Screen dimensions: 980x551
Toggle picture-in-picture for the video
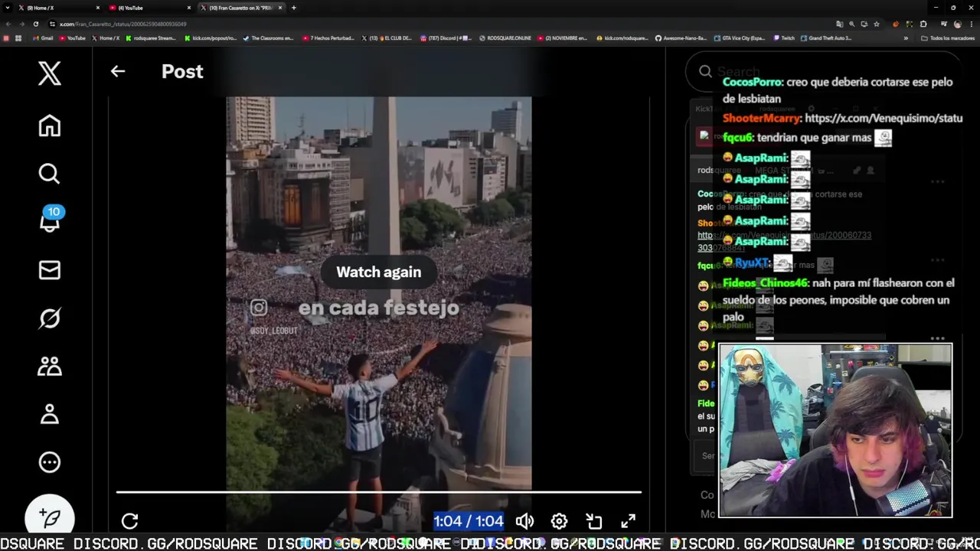594,521
